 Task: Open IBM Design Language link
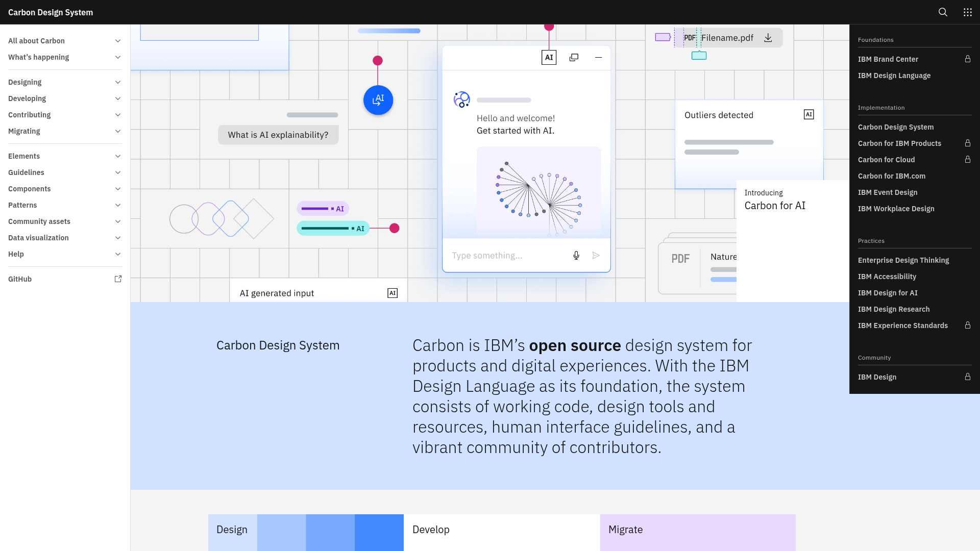click(914, 76)
